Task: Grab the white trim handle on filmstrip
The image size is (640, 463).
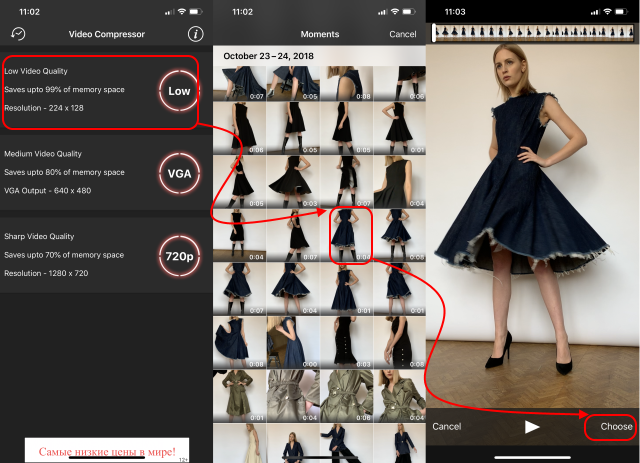Action: [434, 33]
